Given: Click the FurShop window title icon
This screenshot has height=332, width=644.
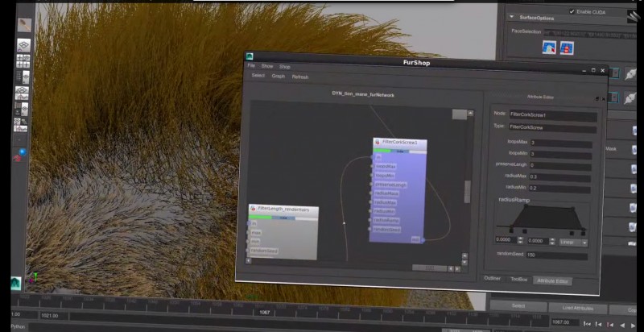Looking at the screenshot, I should 249,56.
